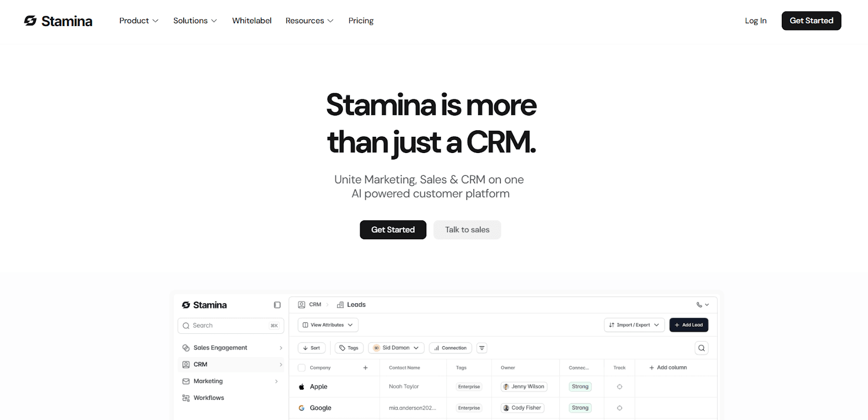Click the Enterprise tag in the Apple row
This screenshot has height=420, width=868.
coord(469,387)
